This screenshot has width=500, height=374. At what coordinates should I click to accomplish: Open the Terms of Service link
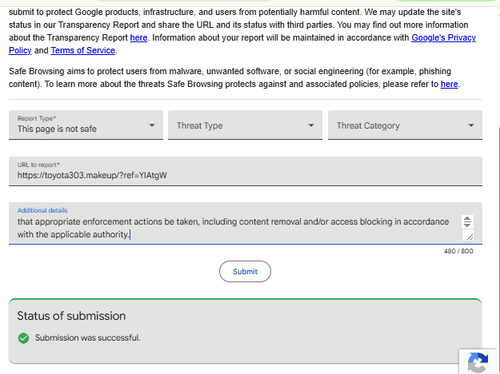[x=83, y=51]
